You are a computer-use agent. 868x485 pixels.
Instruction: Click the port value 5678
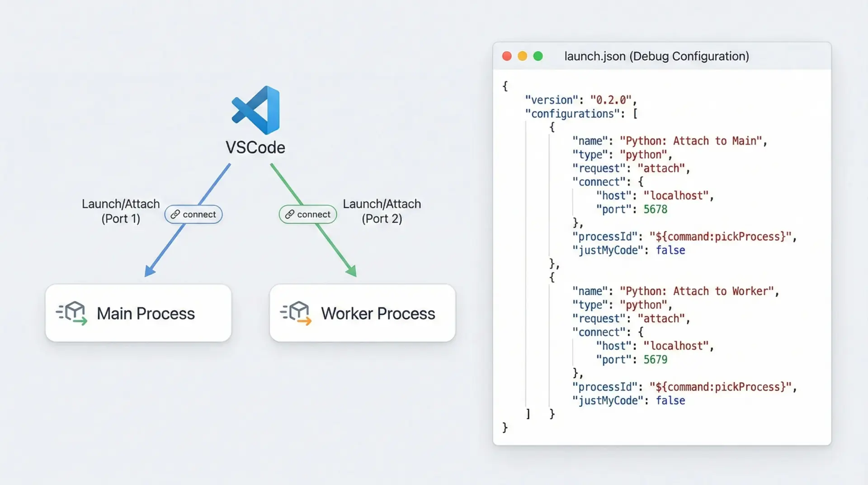point(655,209)
